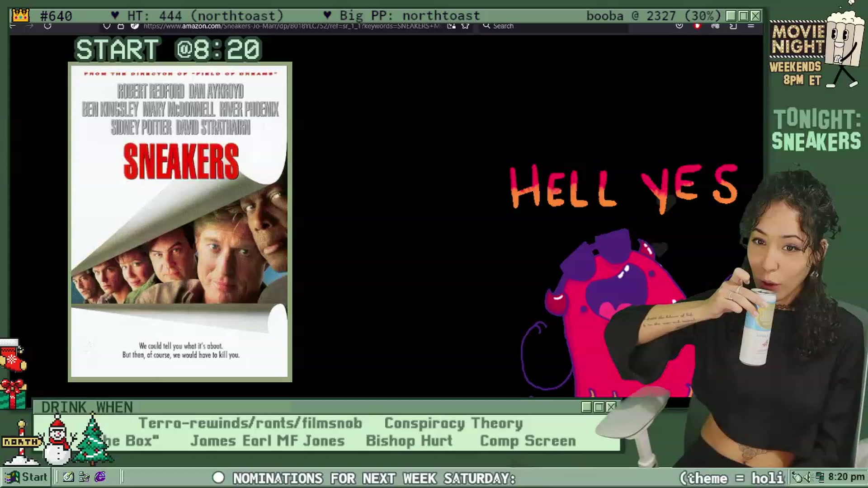Close the DRINK WHEN window
The height and width of the screenshot is (488, 868).
click(x=611, y=407)
